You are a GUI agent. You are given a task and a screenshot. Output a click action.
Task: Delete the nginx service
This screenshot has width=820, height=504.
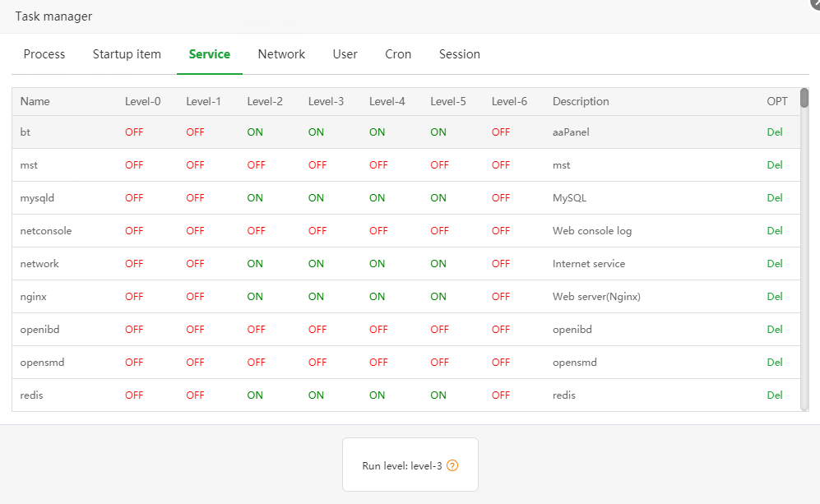tap(775, 297)
